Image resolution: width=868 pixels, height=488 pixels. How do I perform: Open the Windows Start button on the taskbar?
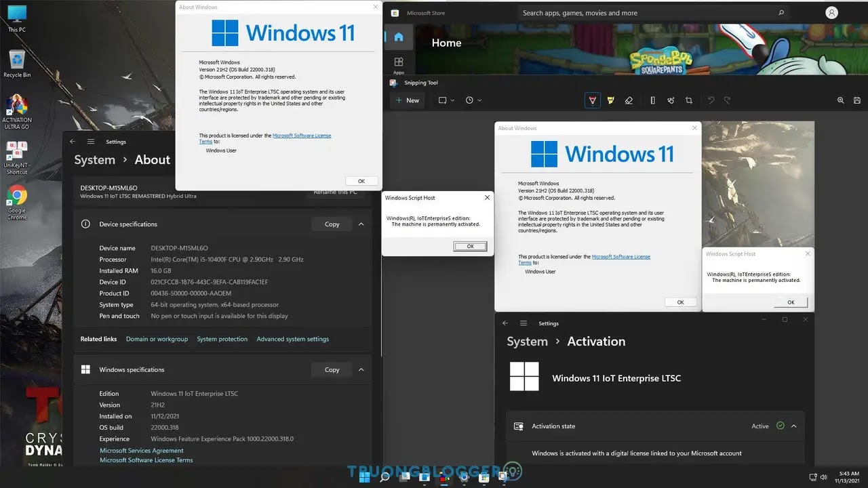coord(365,477)
